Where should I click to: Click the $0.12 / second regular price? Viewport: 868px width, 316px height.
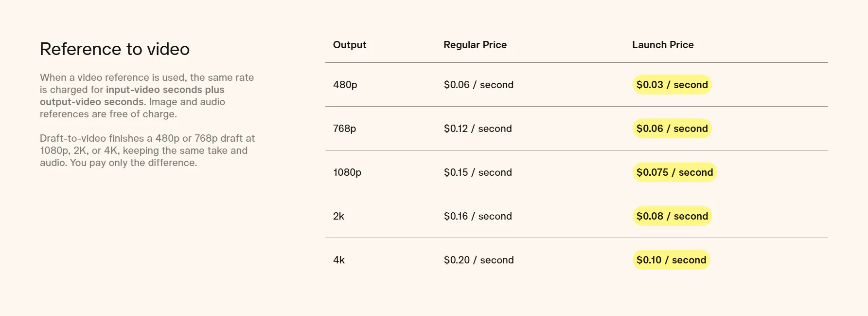[478, 129]
